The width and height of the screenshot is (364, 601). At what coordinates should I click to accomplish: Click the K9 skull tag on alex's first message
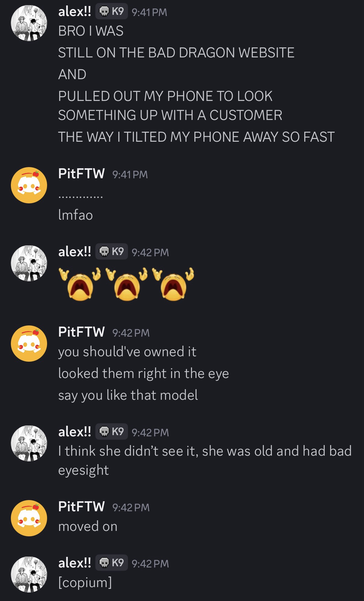tap(112, 12)
